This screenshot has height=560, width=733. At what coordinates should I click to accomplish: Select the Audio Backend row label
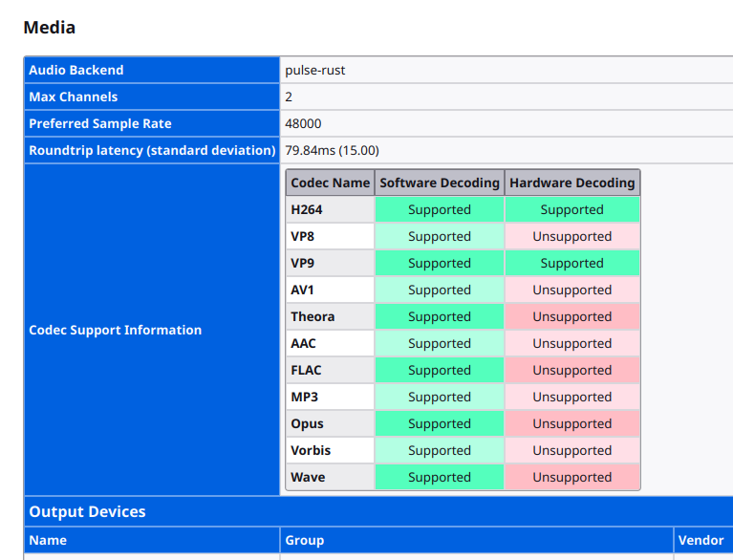pyautogui.click(x=76, y=70)
